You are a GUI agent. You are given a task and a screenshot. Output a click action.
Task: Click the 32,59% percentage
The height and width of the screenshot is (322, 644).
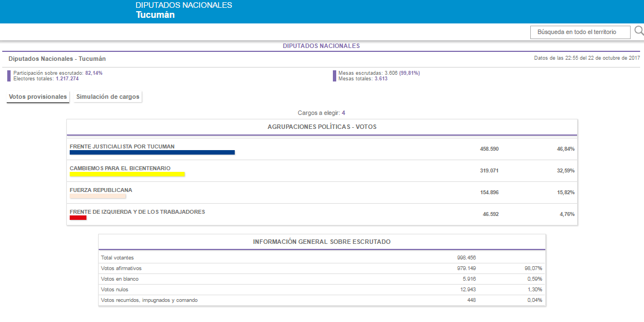565,171
